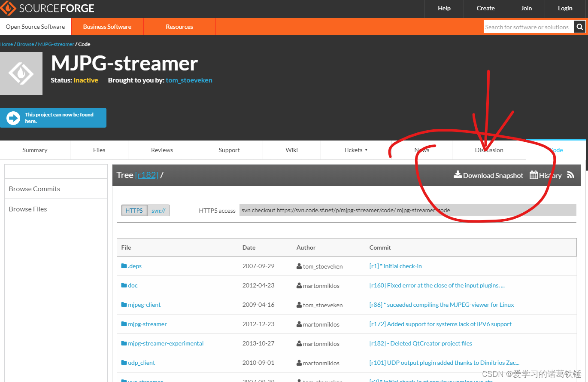Viewport: 588px width, 382px height.
Task: Open the Files tab
Action: (99, 150)
